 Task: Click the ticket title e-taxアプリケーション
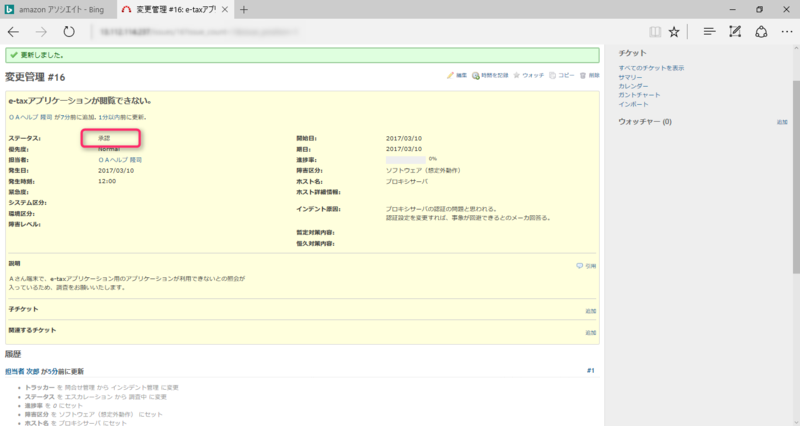tap(80, 101)
